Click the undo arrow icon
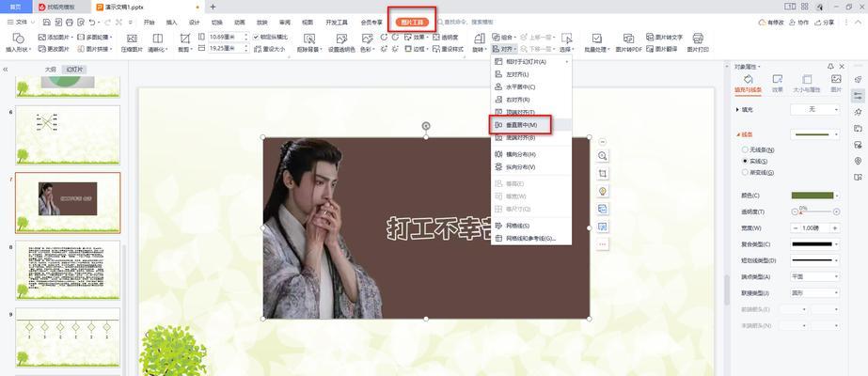Screen dimensions: 868x376 (x=91, y=23)
